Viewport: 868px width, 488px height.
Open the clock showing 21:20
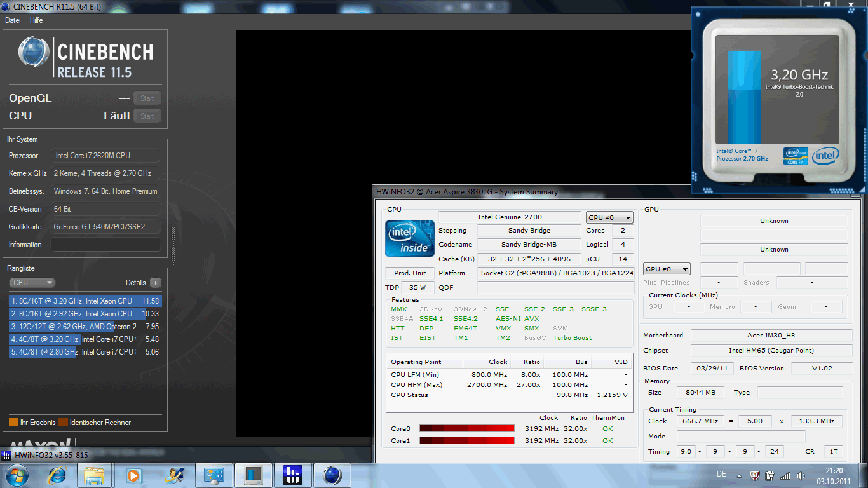tap(834, 475)
